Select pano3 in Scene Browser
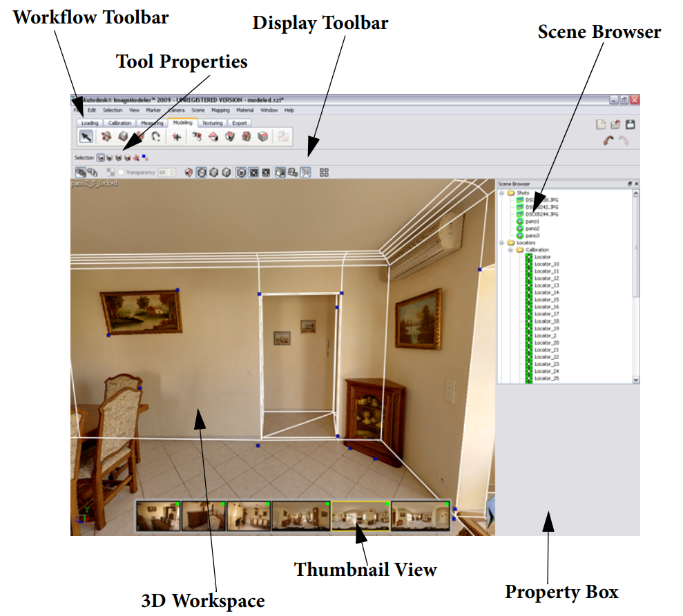This screenshot has width=683, height=616. click(x=532, y=235)
